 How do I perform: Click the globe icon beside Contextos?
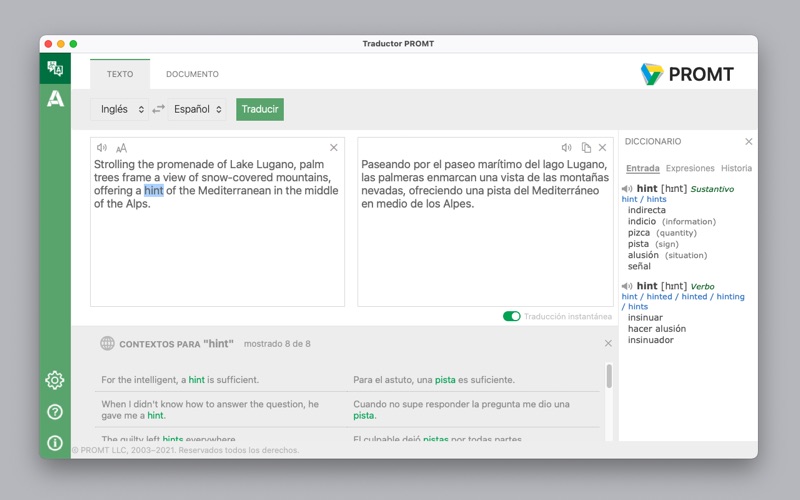pyautogui.click(x=107, y=343)
